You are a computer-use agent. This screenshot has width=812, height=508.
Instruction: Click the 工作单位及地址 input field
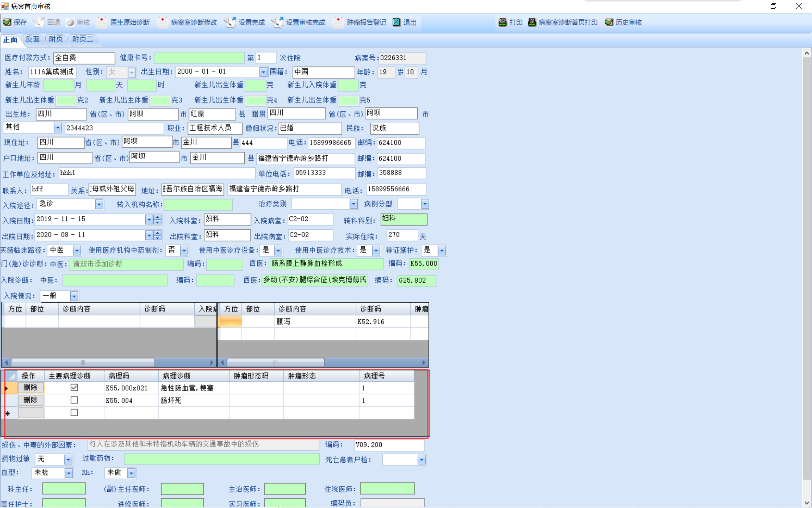point(157,173)
